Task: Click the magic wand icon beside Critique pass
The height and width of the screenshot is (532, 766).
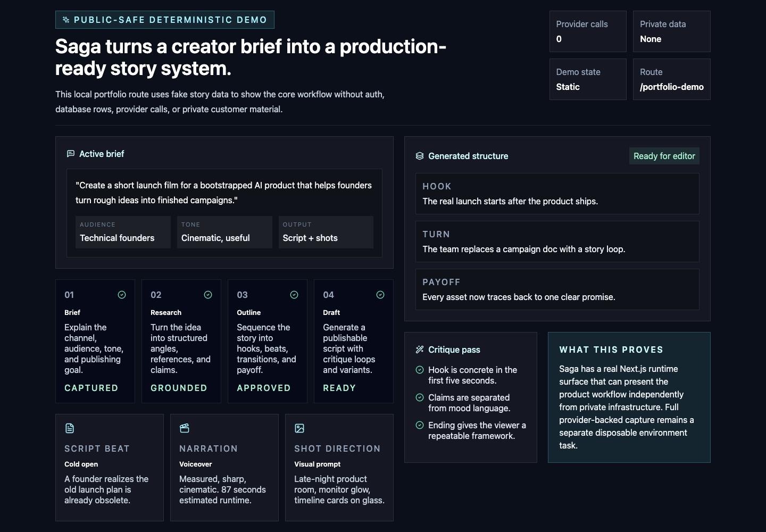Action: tap(420, 350)
